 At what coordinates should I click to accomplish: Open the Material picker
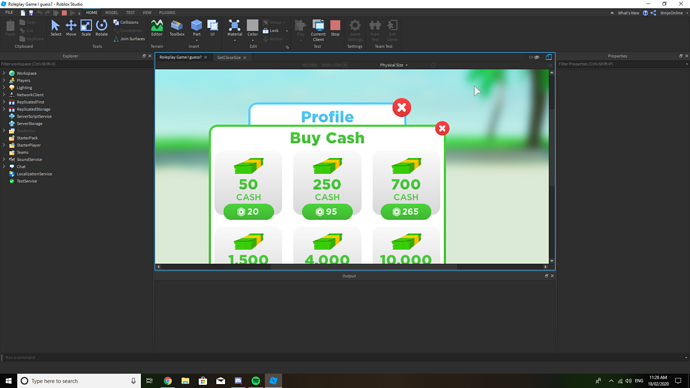[x=235, y=28]
